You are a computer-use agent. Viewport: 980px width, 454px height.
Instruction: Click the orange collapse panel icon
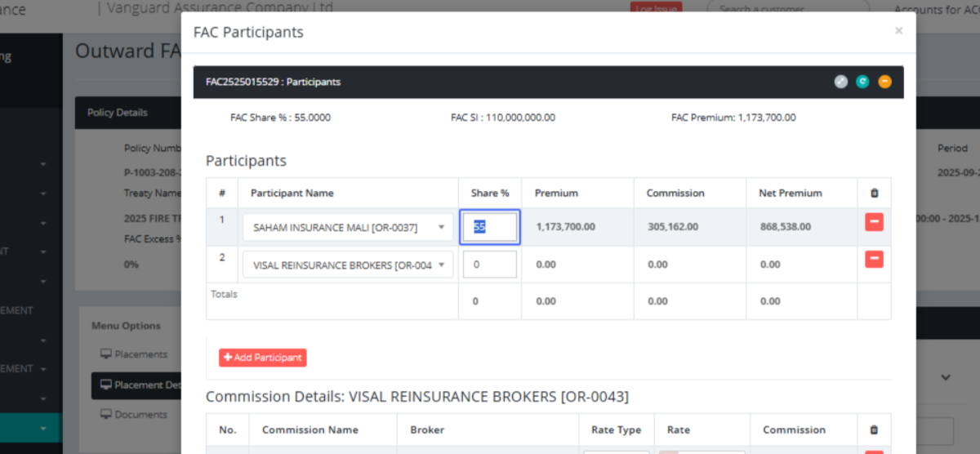tap(884, 82)
